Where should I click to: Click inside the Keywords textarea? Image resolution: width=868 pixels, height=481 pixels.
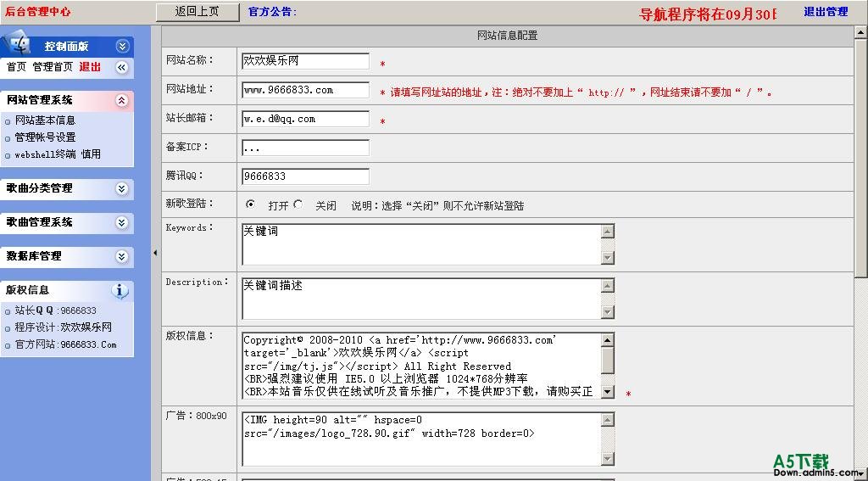pyautogui.click(x=422, y=244)
